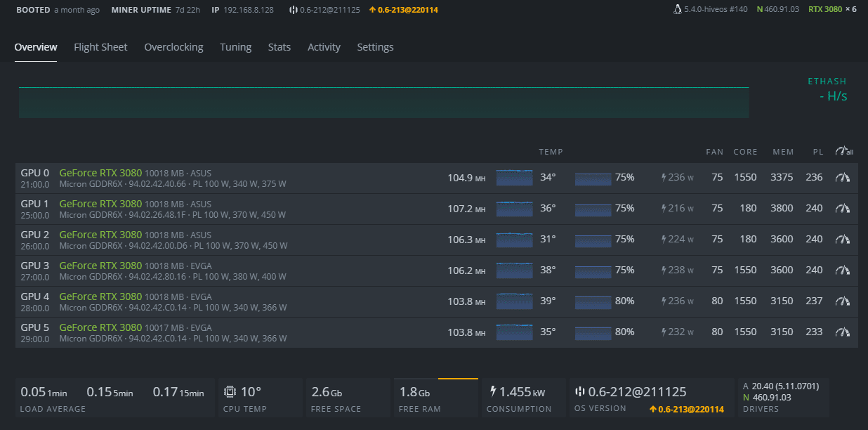Open the Overclocking tab

(173, 47)
